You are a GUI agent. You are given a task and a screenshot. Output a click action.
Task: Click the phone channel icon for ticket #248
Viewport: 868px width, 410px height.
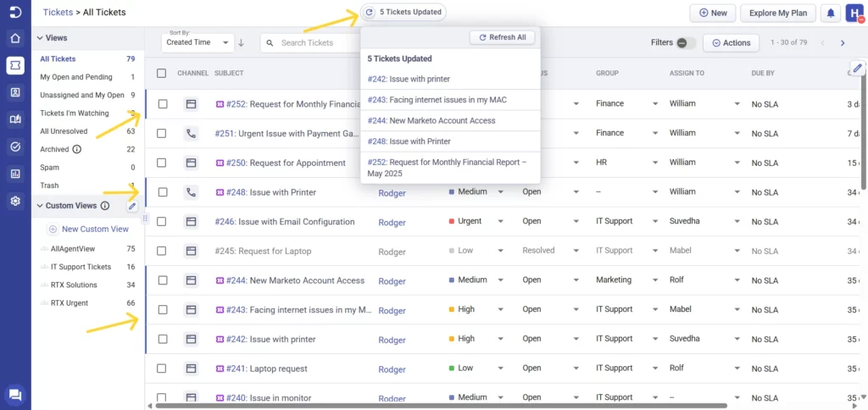pos(191,192)
